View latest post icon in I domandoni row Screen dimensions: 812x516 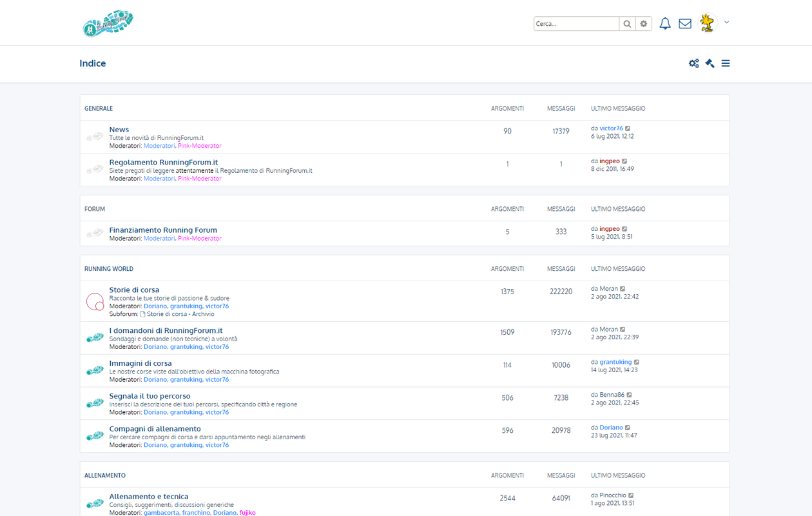(x=623, y=330)
